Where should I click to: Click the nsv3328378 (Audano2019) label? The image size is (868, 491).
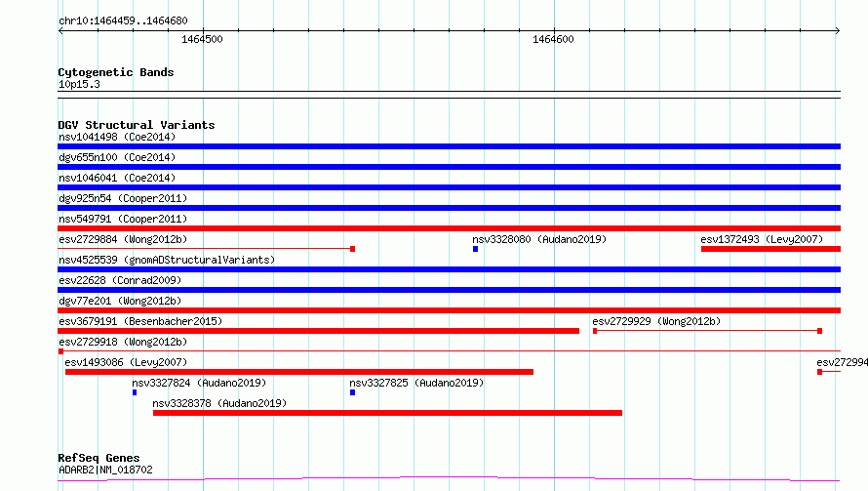point(219,403)
